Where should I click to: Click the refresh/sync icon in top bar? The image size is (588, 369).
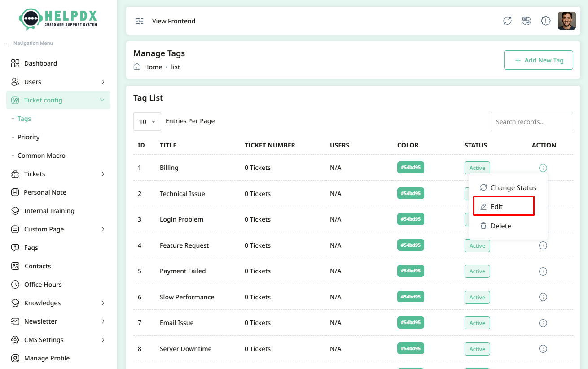tap(507, 21)
